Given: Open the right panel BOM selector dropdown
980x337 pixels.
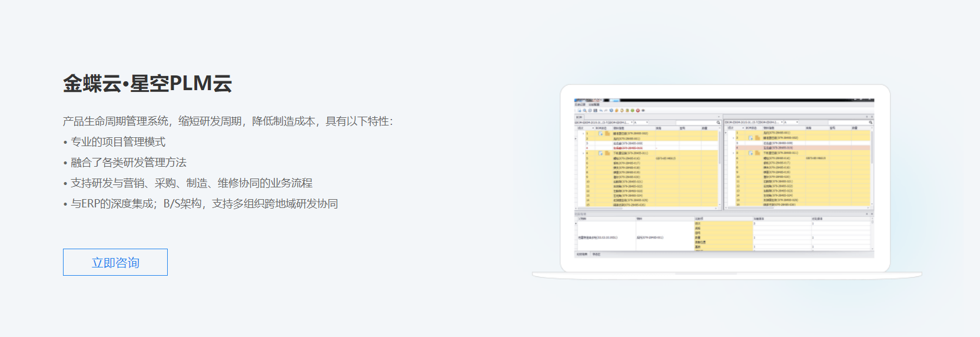Looking at the screenshot, I should click(782, 123).
